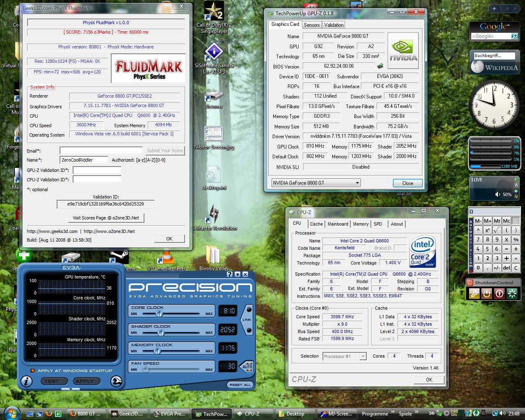The image size is (525, 420).
Task: Open the Precision minimize-to-tray arrow button
Action: click(237, 274)
